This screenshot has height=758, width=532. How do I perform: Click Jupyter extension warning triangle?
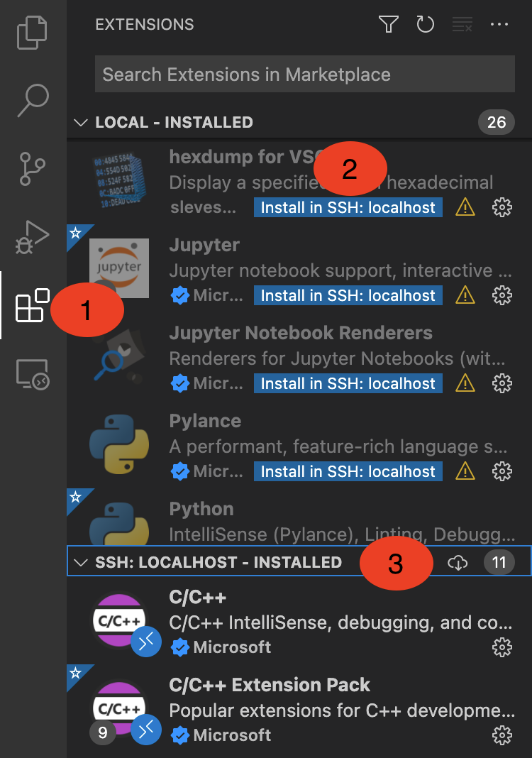click(465, 295)
